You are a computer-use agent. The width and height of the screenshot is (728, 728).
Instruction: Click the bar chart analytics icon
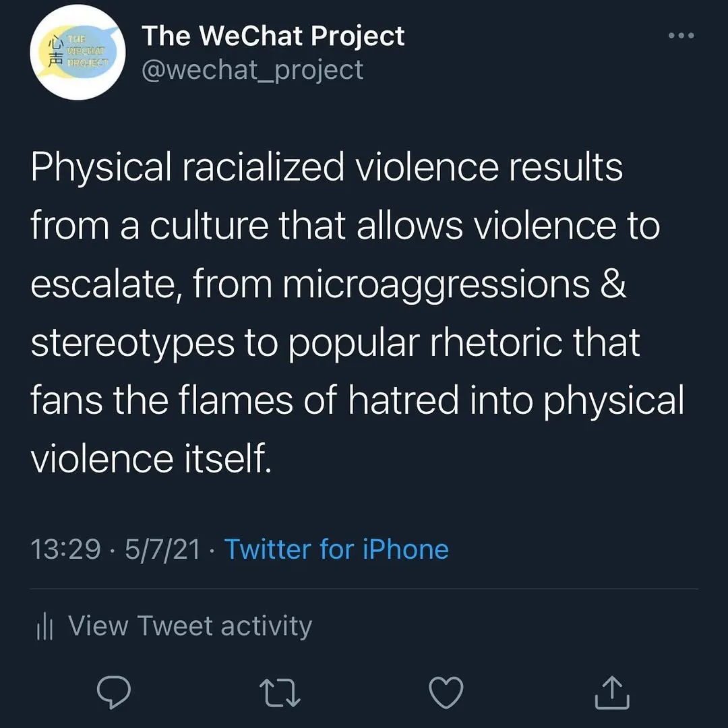[44, 627]
